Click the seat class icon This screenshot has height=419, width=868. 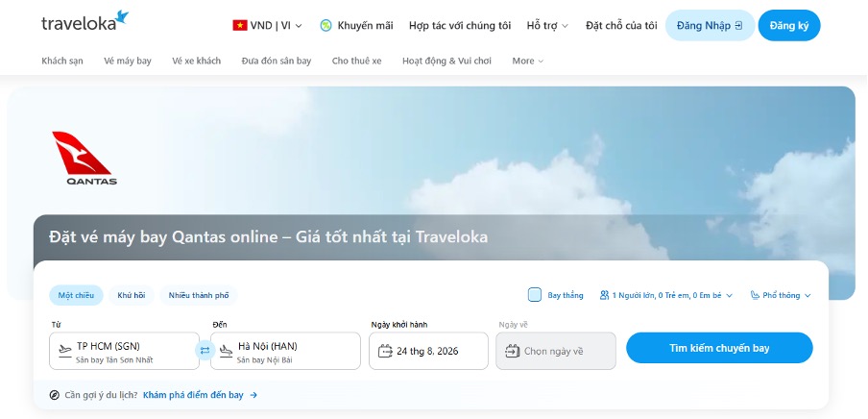point(755,295)
